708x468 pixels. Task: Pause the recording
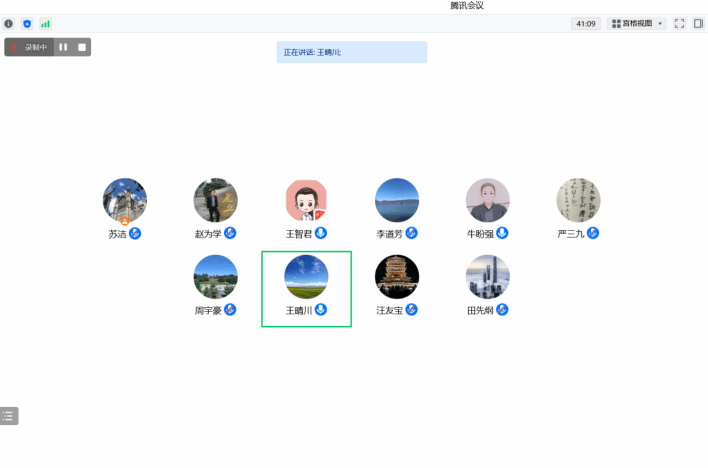[x=63, y=47]
